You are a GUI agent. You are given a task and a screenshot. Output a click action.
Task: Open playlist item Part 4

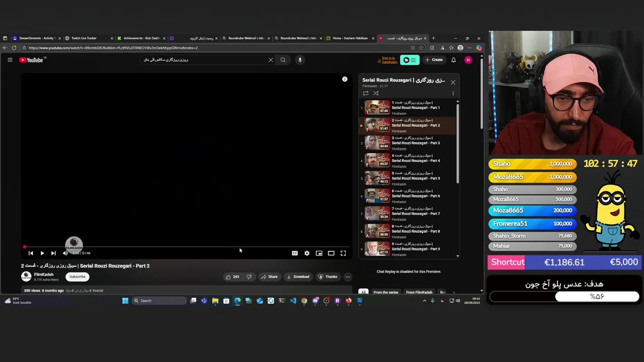408,160
